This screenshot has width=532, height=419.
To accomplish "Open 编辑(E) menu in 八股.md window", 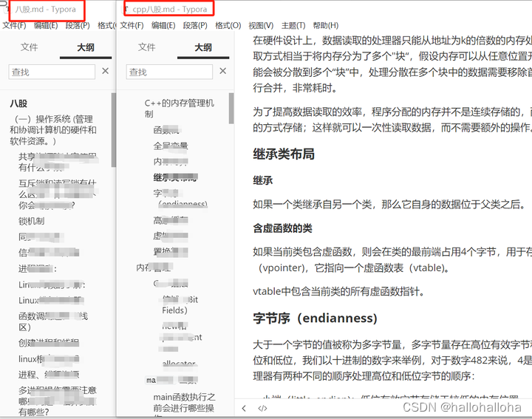I will point(46,25).
